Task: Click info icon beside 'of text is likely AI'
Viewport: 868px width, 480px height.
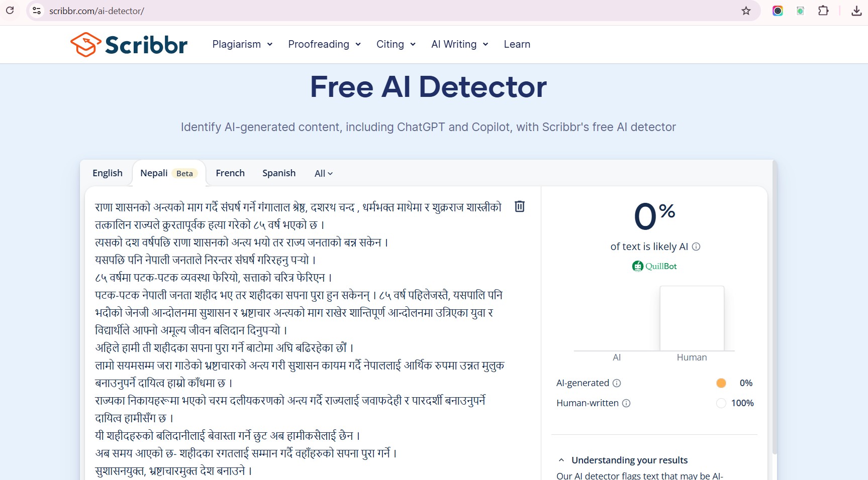Action: pos(696,247)
